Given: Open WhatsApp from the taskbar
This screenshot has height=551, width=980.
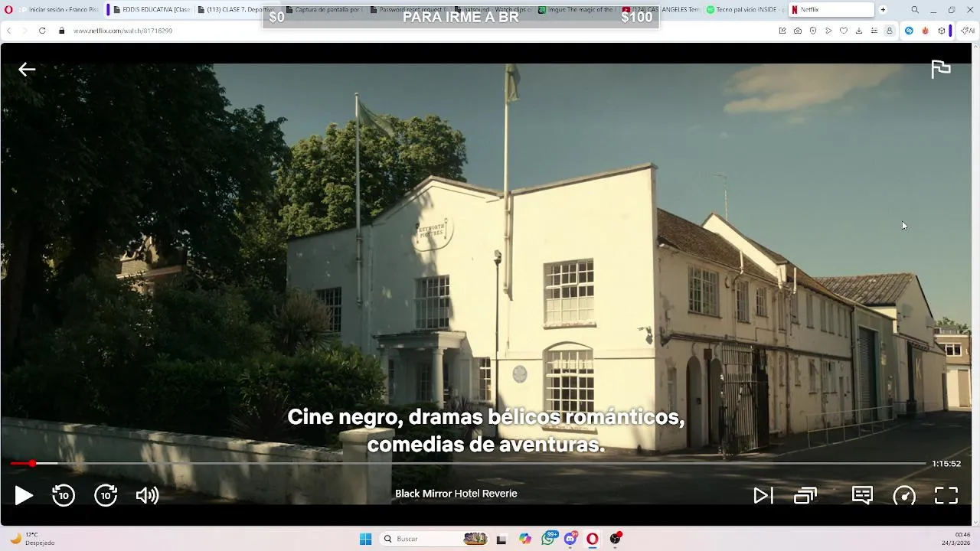Looking at the screenshot, I should click(x=548, y=539).
